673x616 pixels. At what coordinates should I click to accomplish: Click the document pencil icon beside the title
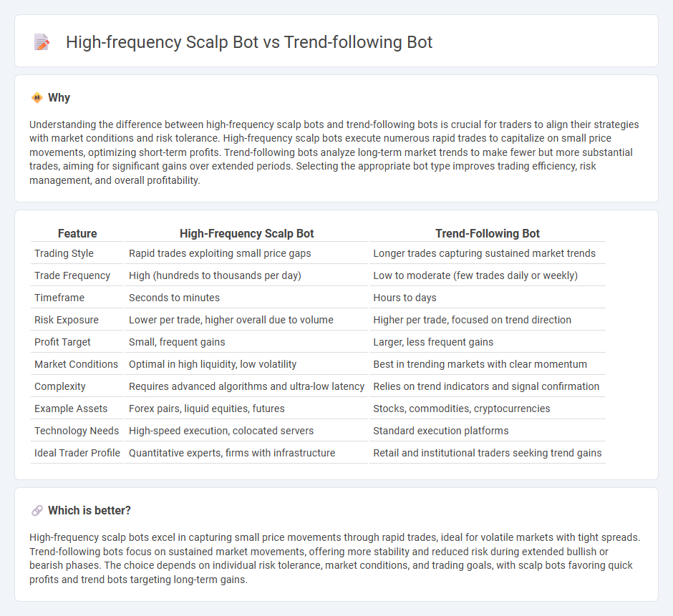point(42,42)
